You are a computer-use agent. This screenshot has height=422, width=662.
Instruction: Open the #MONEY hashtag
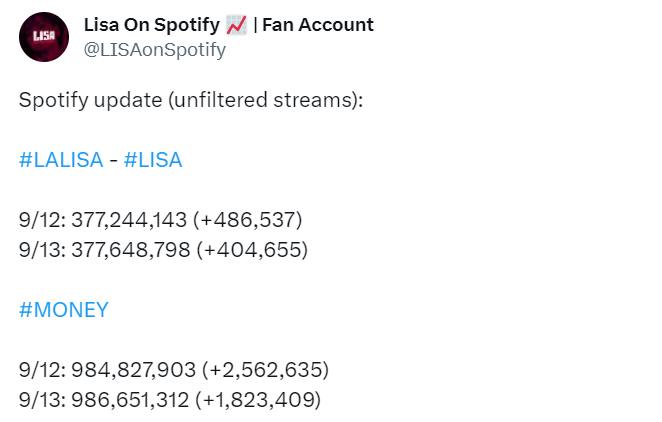(x=64, y=310)
